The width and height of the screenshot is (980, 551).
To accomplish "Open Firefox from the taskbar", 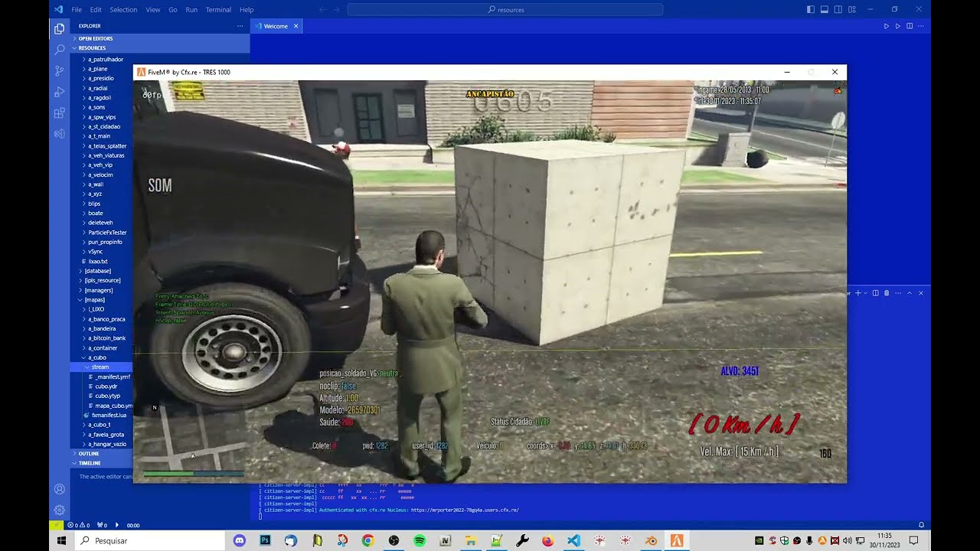I will (x=547, y=540).
